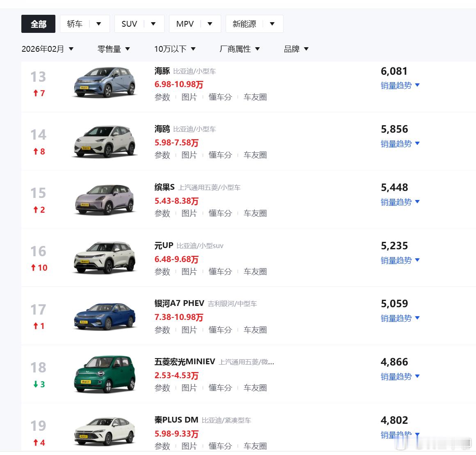Click the 海豚 car thumbnail image
Screen dimensions: 476x455
point(105,83)
